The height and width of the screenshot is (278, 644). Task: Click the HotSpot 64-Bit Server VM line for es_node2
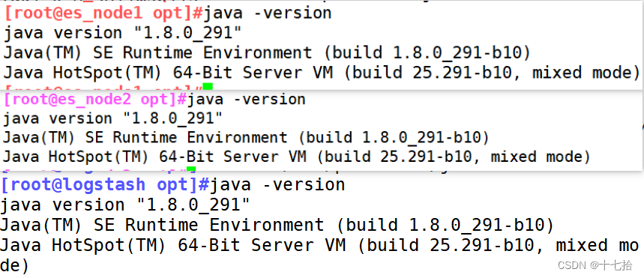click(x=297, y=157)
